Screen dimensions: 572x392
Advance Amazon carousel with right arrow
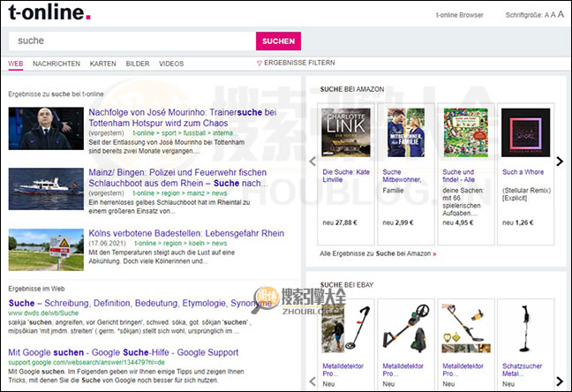click(560, 162)
